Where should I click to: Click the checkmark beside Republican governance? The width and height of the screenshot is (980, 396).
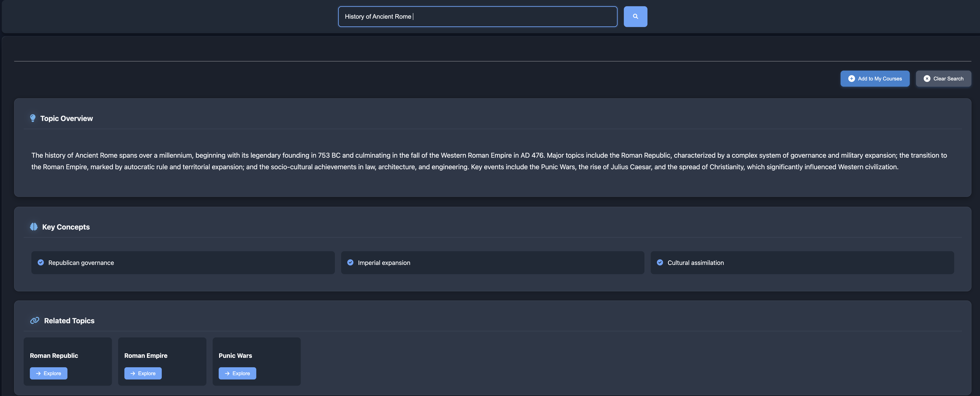point(41,263)
